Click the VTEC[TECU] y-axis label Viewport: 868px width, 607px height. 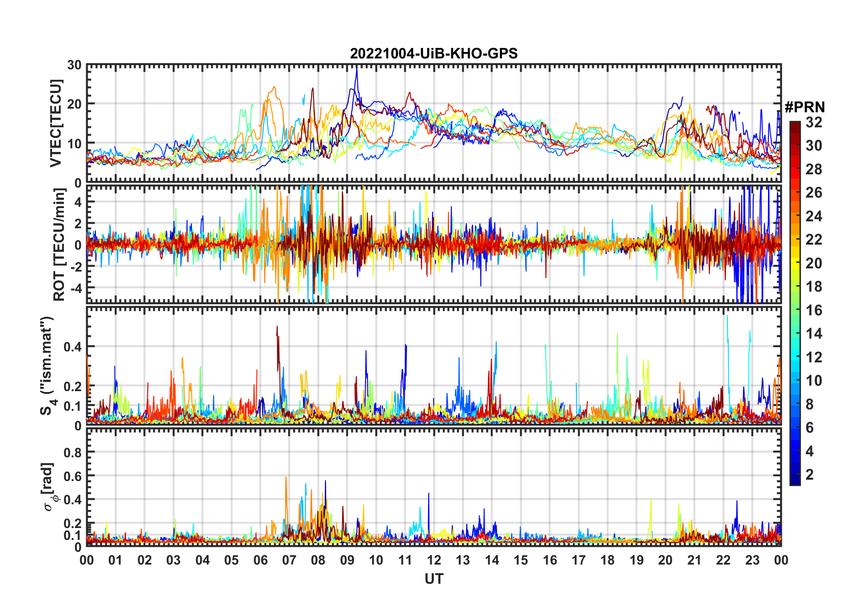coord(56,123)
